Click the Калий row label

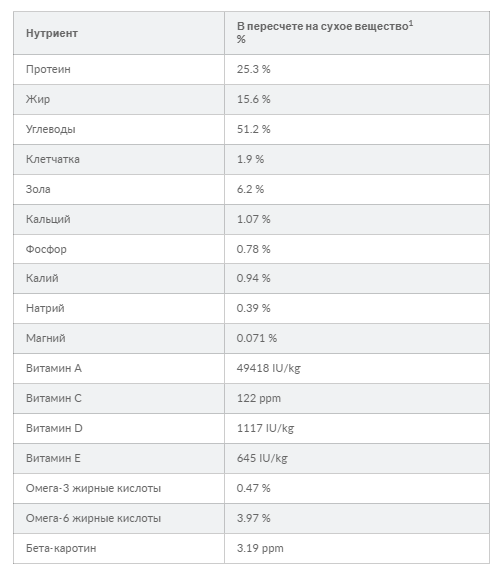(42, 278)
